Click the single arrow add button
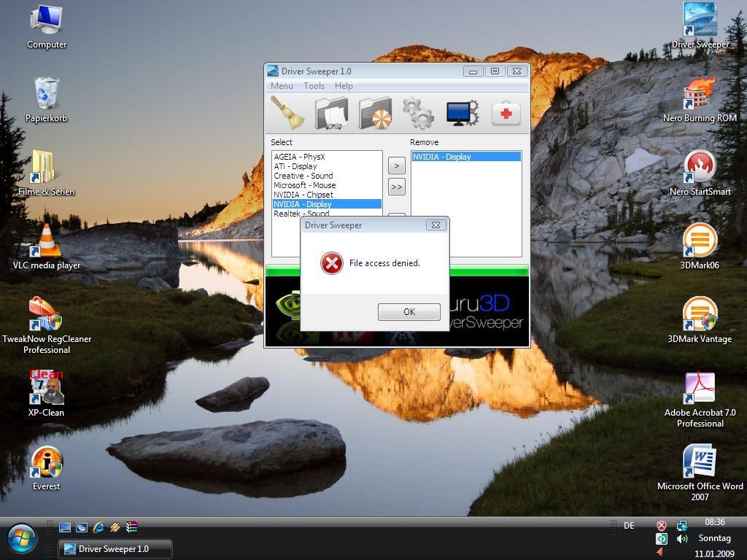This screenshot has width=747, height=560. (x=396, y=166)
